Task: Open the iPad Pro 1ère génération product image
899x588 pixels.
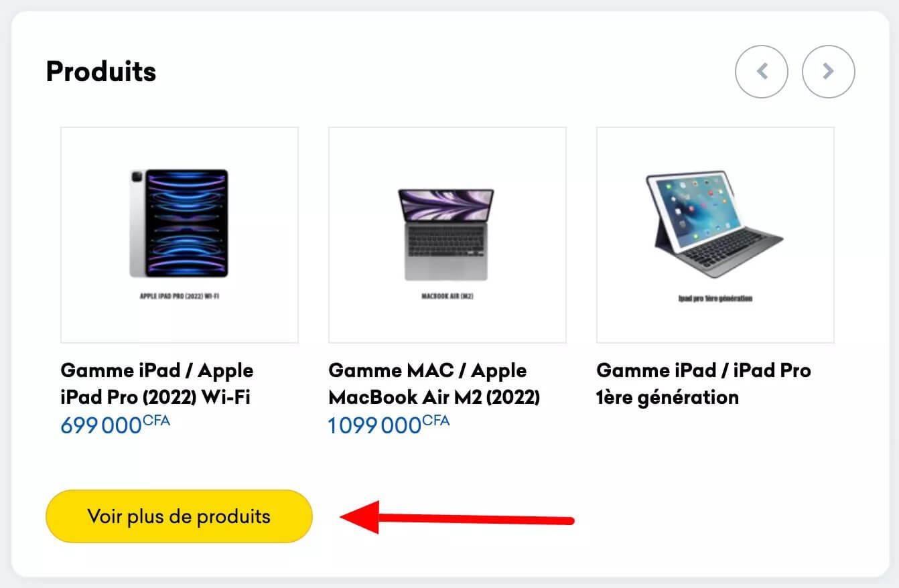Action: pos(715,235)
